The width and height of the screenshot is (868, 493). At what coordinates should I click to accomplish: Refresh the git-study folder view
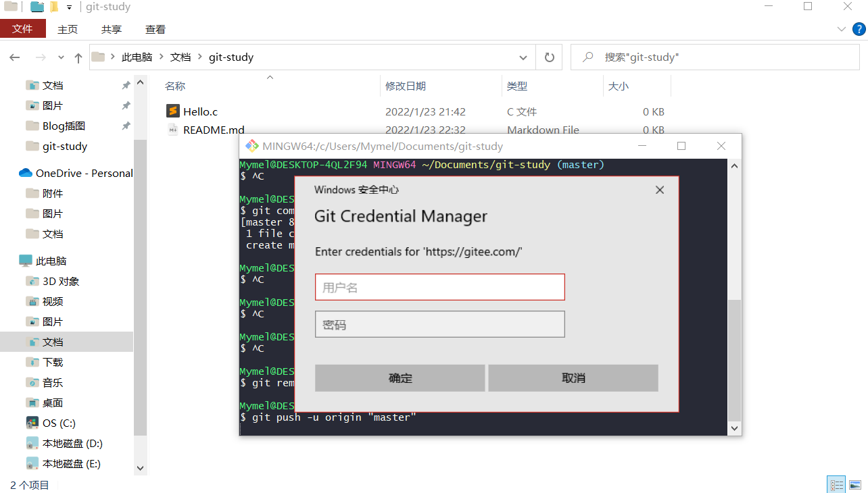click(x=549, y=57)
